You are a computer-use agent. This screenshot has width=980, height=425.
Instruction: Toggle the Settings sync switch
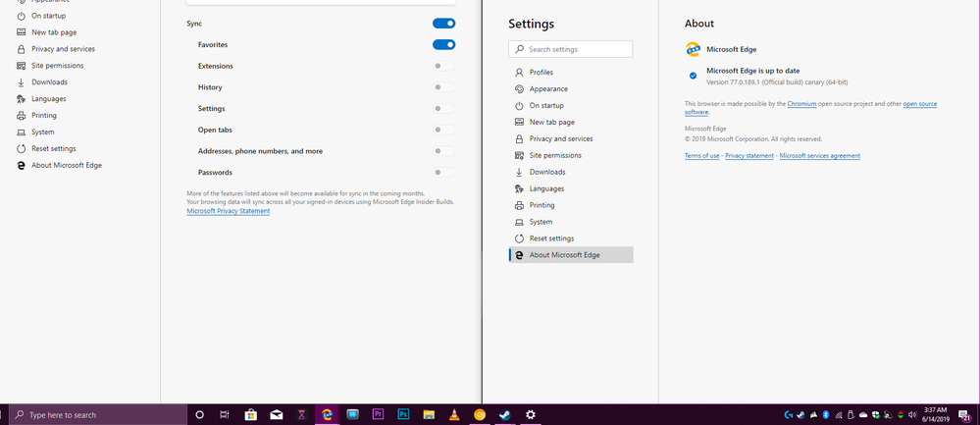coord(443,108)
